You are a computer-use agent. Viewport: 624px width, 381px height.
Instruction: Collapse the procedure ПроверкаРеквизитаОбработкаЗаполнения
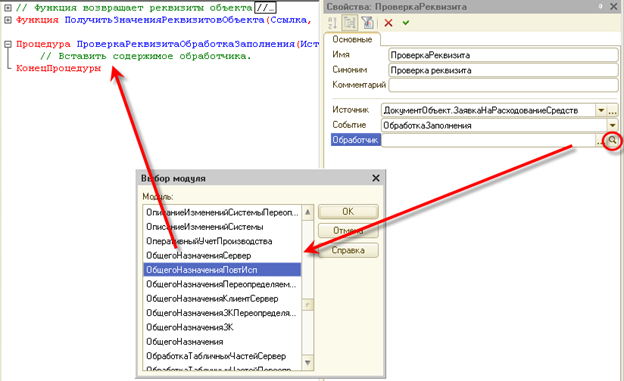click(8, 44)
